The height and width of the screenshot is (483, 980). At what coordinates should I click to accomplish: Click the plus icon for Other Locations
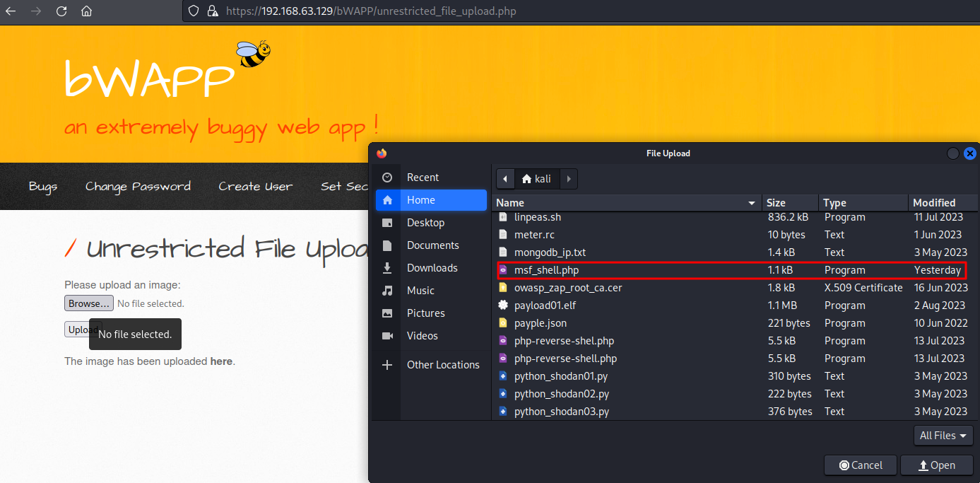tap(387, 365)
